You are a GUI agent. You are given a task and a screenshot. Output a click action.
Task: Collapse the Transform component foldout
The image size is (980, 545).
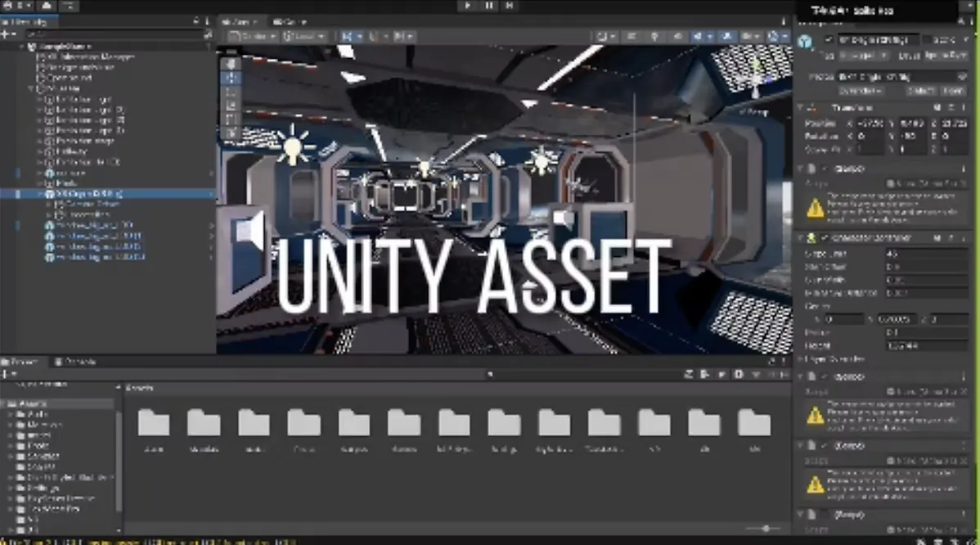[x=801, y=107]
